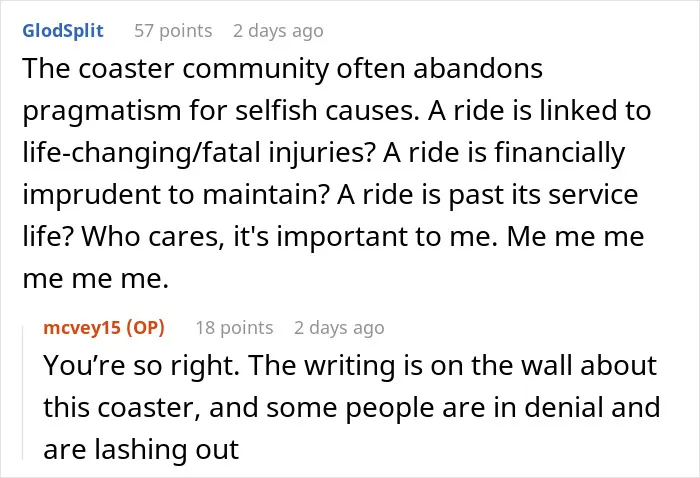Click the 18 points score label
The height and width of the screenshot is (478, 700).
tap(234, 328)
